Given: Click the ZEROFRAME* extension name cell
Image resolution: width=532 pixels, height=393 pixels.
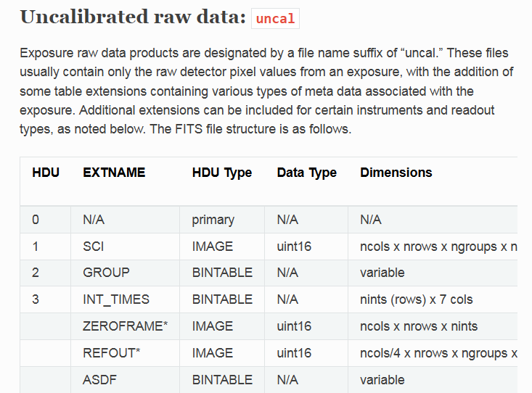Looking at the screenshot, I should pyautogui.click(x=125, y=326).
